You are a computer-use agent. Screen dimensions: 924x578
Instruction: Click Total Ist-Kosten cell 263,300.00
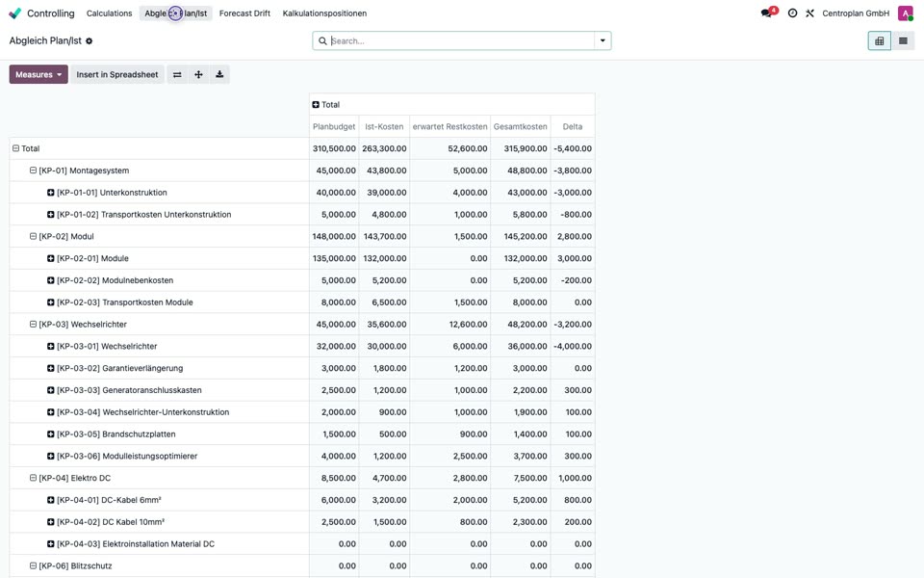pyautogui.click(x=384, y=148)
